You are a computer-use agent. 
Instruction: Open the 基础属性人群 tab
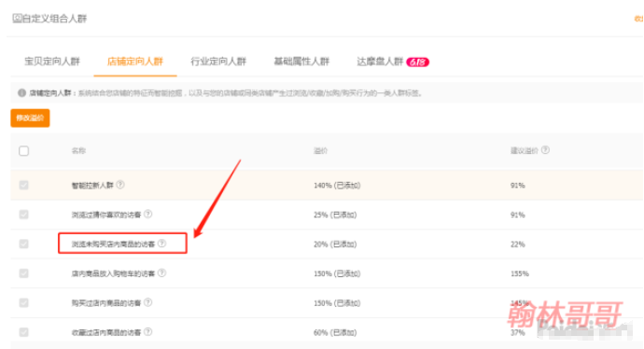(x=301, y=62)
